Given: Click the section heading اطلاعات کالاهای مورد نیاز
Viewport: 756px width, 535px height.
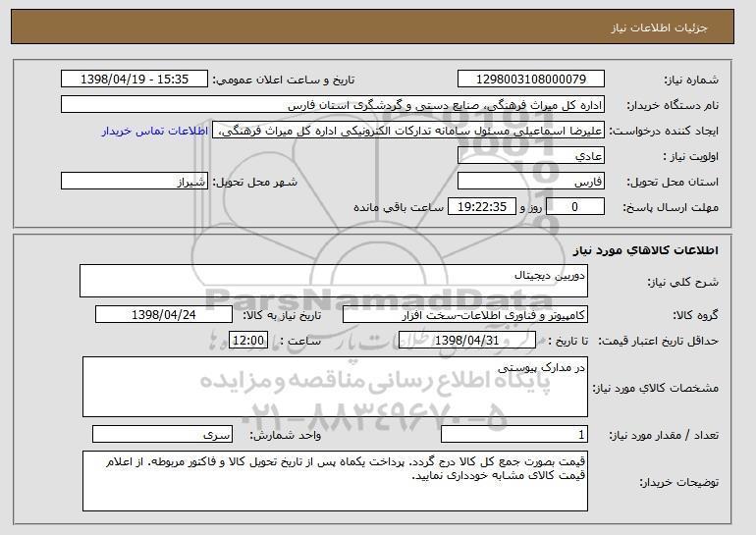Looking at the screenshot, I should [x=646, y=250].
